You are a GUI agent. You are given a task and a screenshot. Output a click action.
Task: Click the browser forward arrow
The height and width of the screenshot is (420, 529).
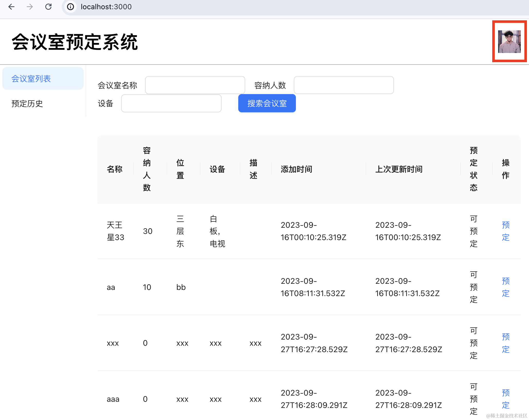point(30,7)
